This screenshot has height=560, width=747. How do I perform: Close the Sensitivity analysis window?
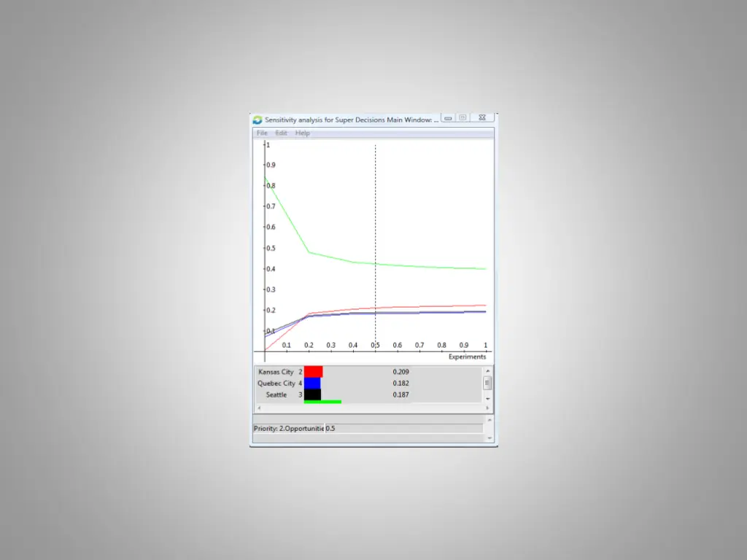pyautogui.click(x=482, y=117)
